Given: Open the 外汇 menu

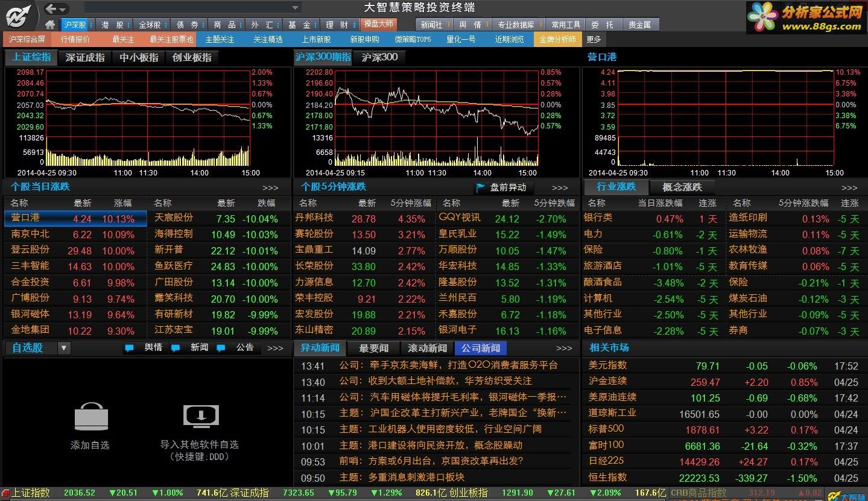Looking at the screenshot, I should [262, 25].
